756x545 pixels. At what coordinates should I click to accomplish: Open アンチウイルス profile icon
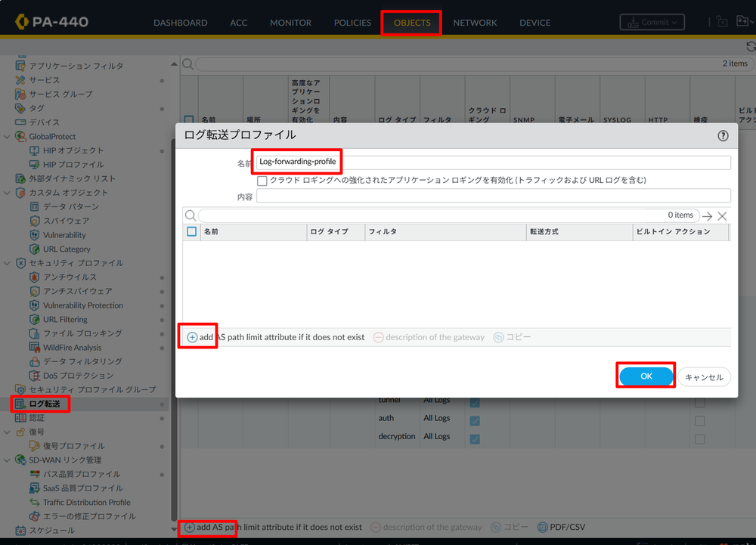click(34, 277)
